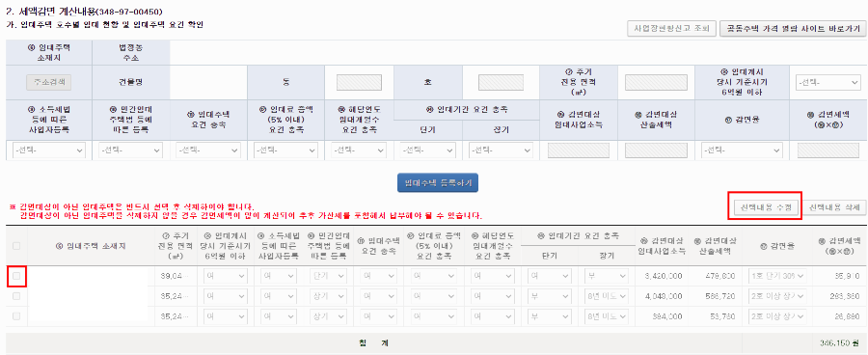This screenshot has height=355, width=868.
Task: Check the row with income 394,000
Action: coord(16,316)
